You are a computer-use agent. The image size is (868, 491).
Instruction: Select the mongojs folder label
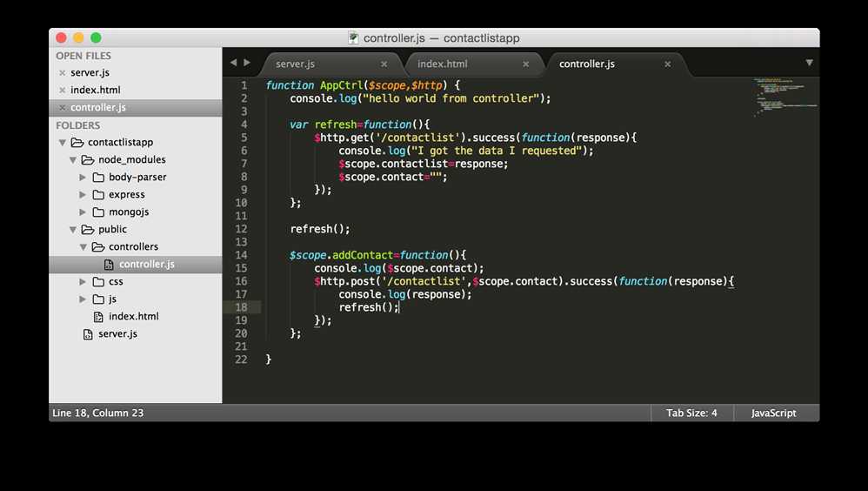(x=129, y=212)
